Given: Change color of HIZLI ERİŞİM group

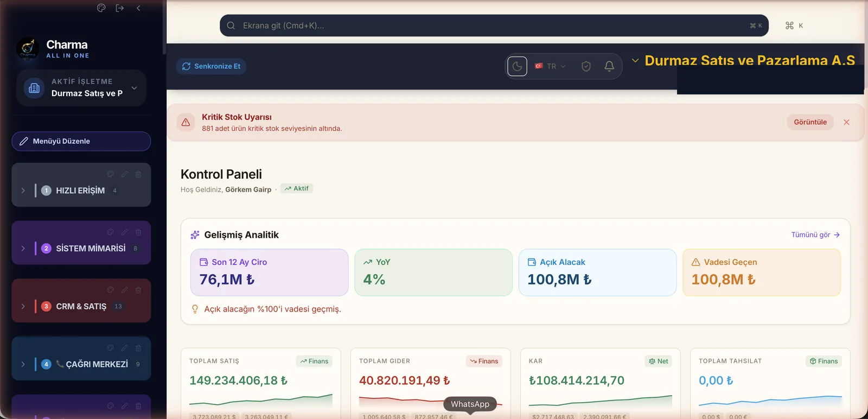Looking at the screenshot, I should click(110, 174).
